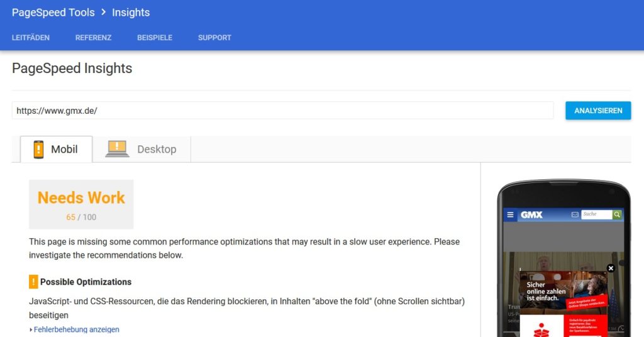Click the mail envelope icon in preview

point(575,214)
